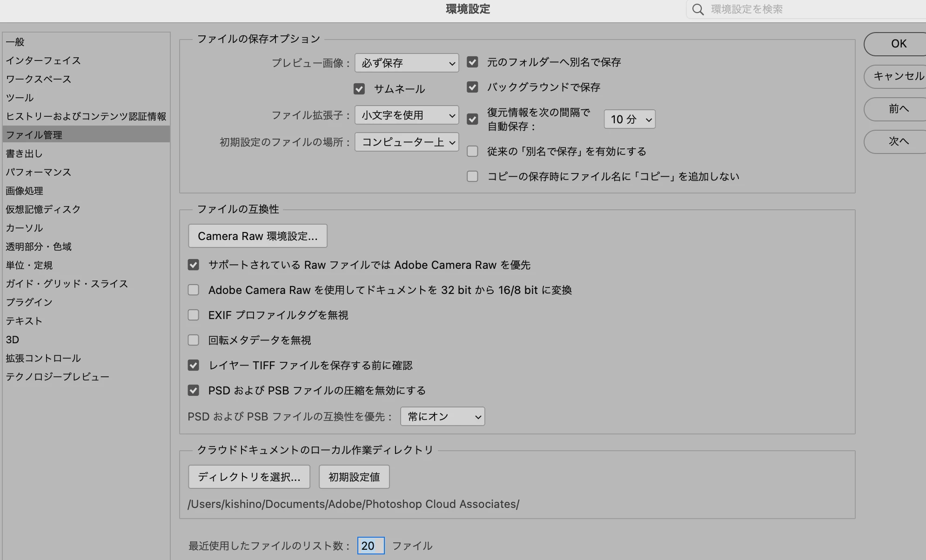The height and width of the screenshot is (560, 926).
Task: Click recent files list count field
Action: tap(370, 546)
